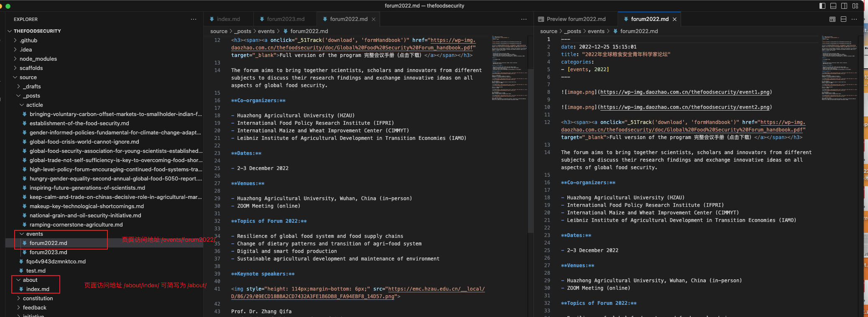Viewport: 868px width, 317px height.
Task: Open forum2023.md in the file tree
Action: click(x=48, y=253)
